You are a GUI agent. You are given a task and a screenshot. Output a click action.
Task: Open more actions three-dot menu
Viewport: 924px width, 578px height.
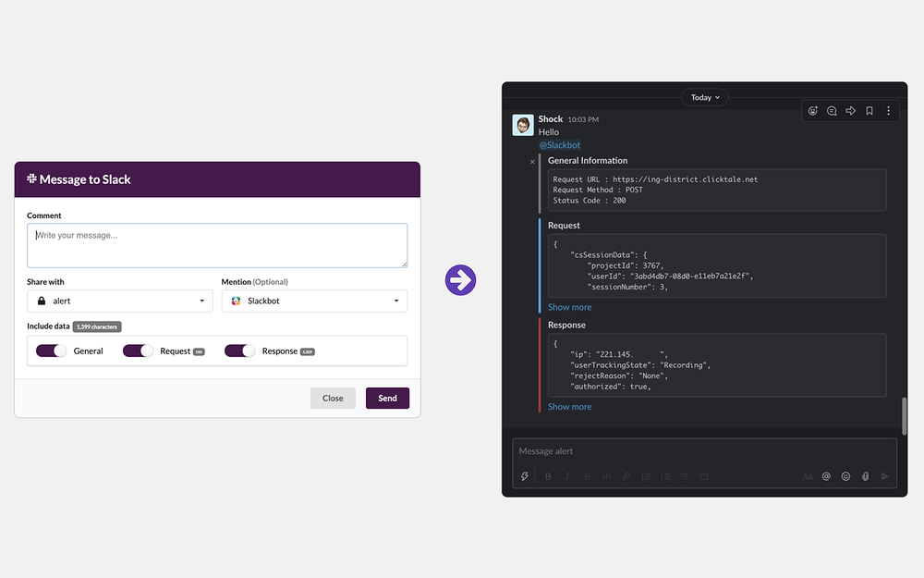888,111
